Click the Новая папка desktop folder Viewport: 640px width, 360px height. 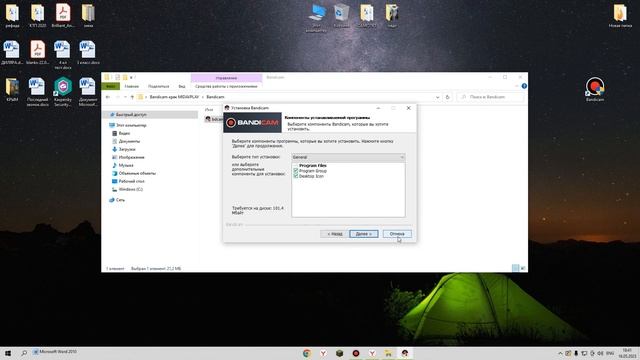click(x=620, y=16)
